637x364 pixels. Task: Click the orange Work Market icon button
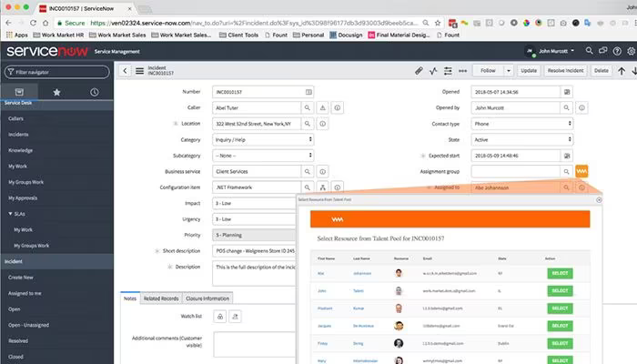581,171
